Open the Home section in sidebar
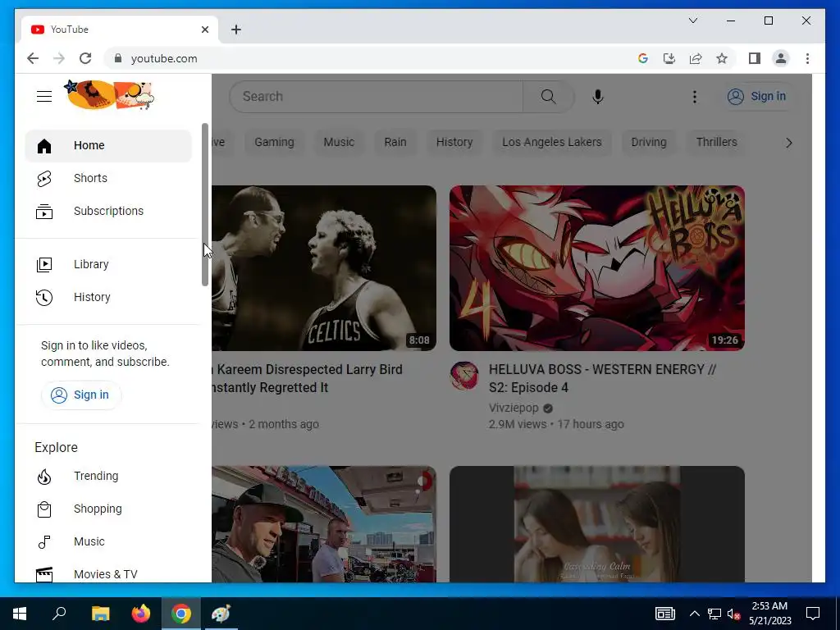 [x=108, y=146]
